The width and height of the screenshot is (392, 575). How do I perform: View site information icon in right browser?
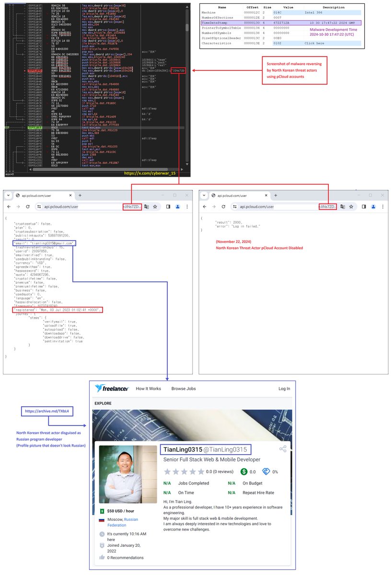tap(235, 207)
